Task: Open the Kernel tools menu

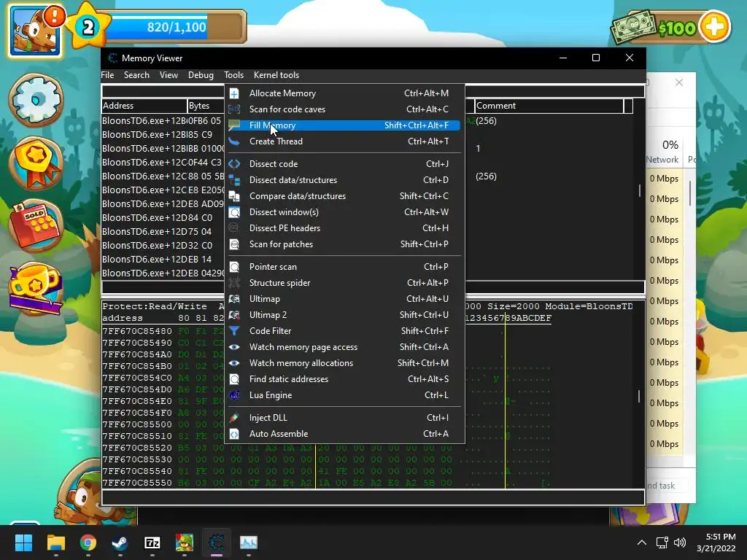Action: pyautogui.click(x=276, y=75)
